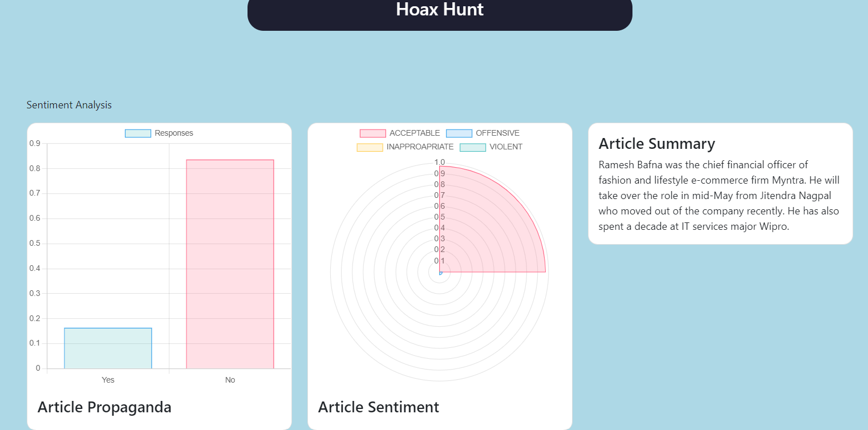Open the Sentiment Analysis link

(69, 104)
